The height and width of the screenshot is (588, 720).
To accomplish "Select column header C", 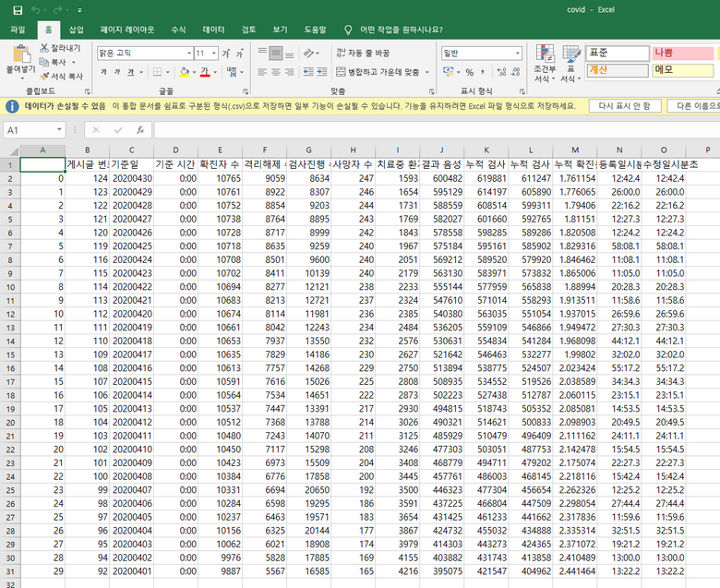I will pyautogui.click(x=131, y=150).
